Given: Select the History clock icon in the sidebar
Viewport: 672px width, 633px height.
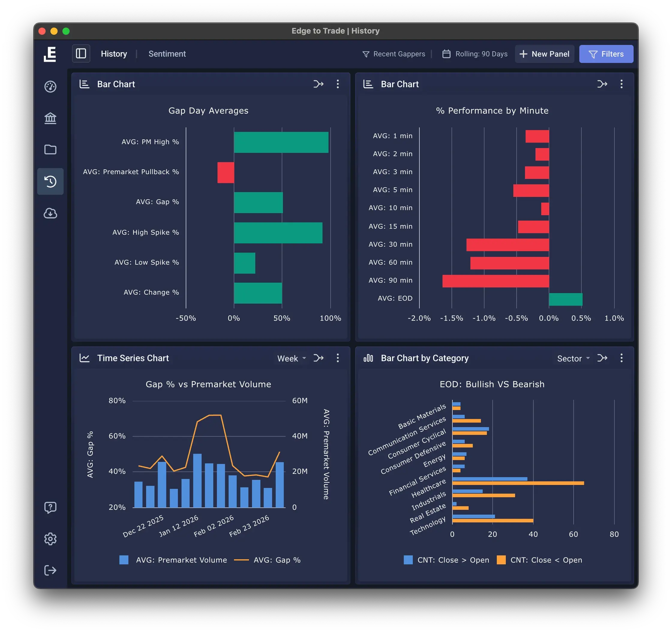Looking at the screenshot, I should click(50, 181).
